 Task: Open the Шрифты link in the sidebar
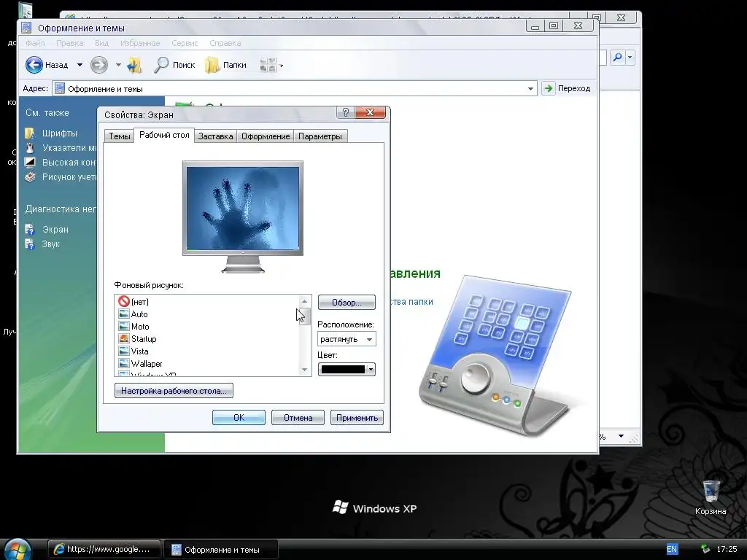60,133
